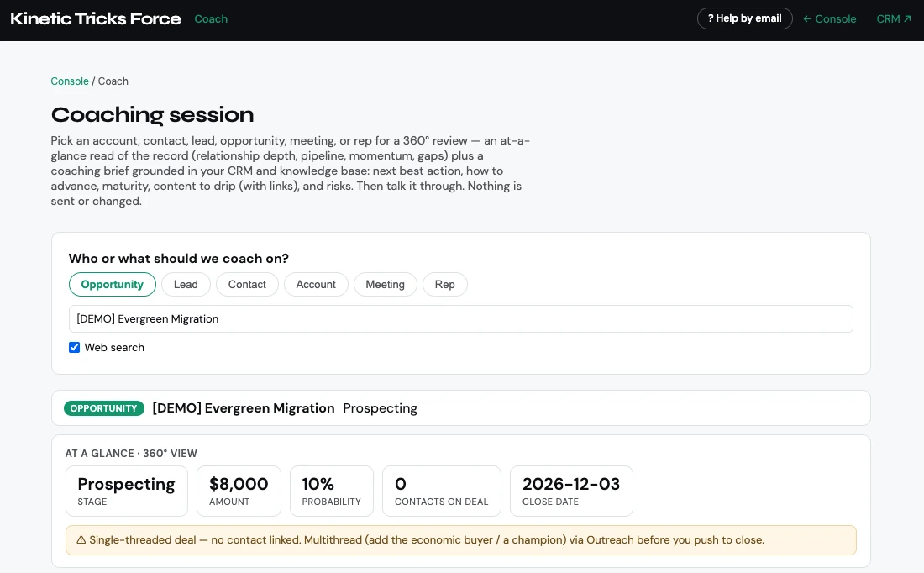Open Help by email
Viewport: 924px width, 573px height.
pyautogui.click(x=745, y=18)
